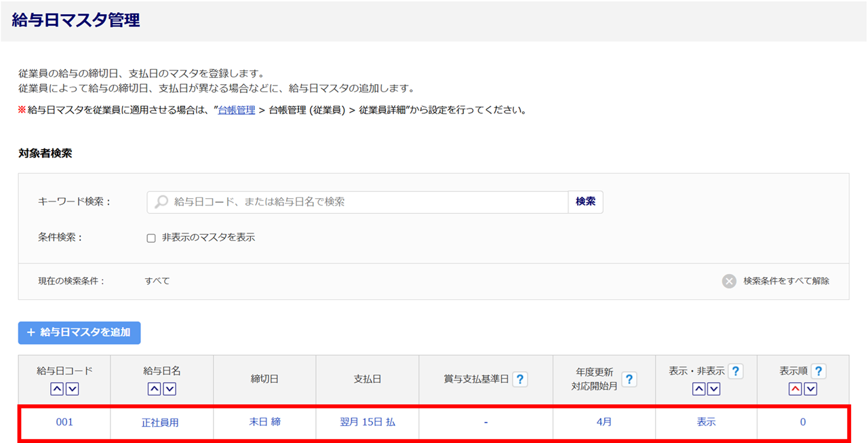Sort 表示・非表示 ascending with the up arrow
Image resolution: width=868 pixels, height=443 pixels.
pyautogui.click(x=698, y=389)
